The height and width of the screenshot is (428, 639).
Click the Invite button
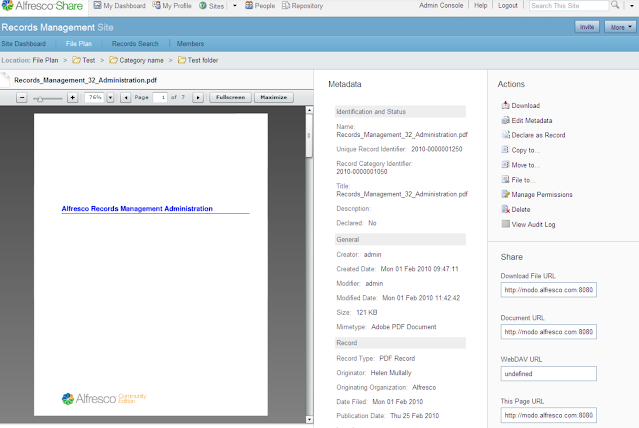587,27
